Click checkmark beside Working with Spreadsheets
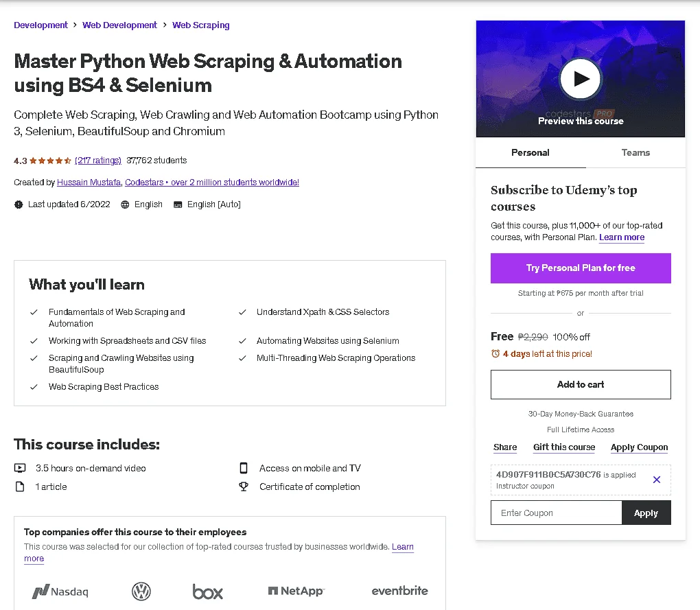Screen dimensions: 700x610 (x=34, y=341)
